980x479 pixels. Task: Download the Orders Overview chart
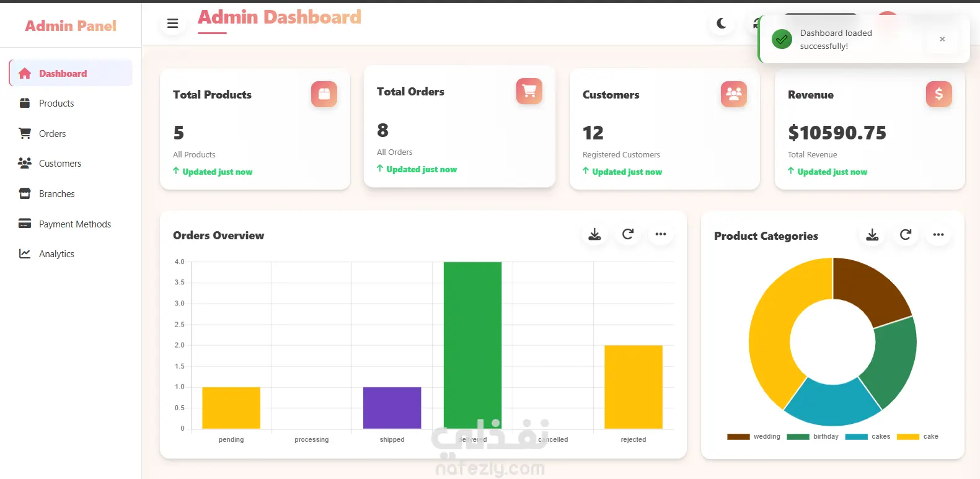[594, 234]
